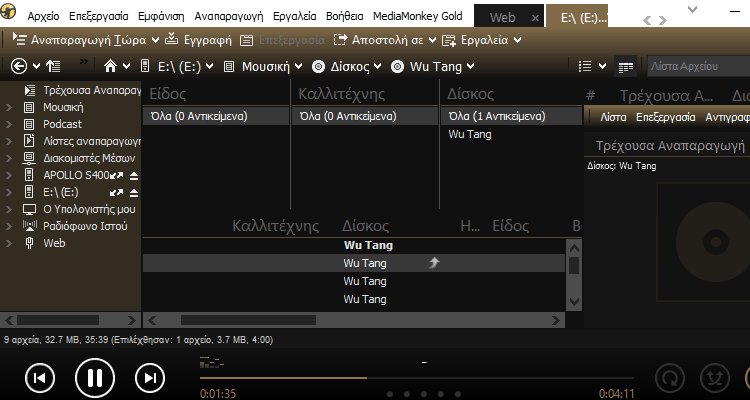Select Λίστες αναπαραγωγής in the tree
The width and height of the screenshot is (750, 400).
coord(92,141)
